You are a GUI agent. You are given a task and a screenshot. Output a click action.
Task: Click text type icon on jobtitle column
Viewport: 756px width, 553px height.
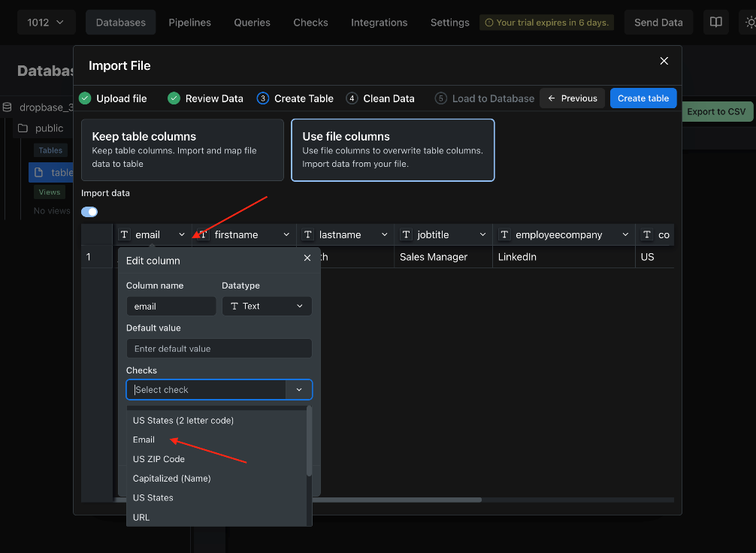click(407, 235)
